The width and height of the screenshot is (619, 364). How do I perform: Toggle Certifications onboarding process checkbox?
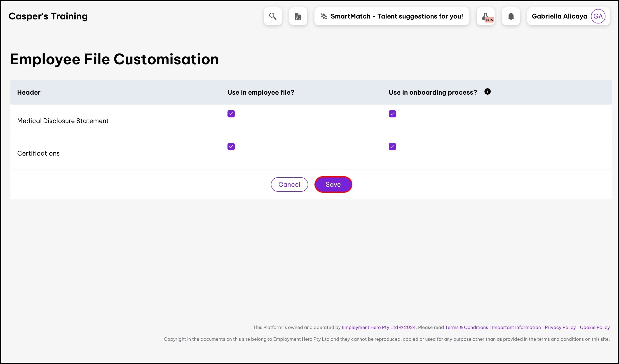click(x=392, y=147)
